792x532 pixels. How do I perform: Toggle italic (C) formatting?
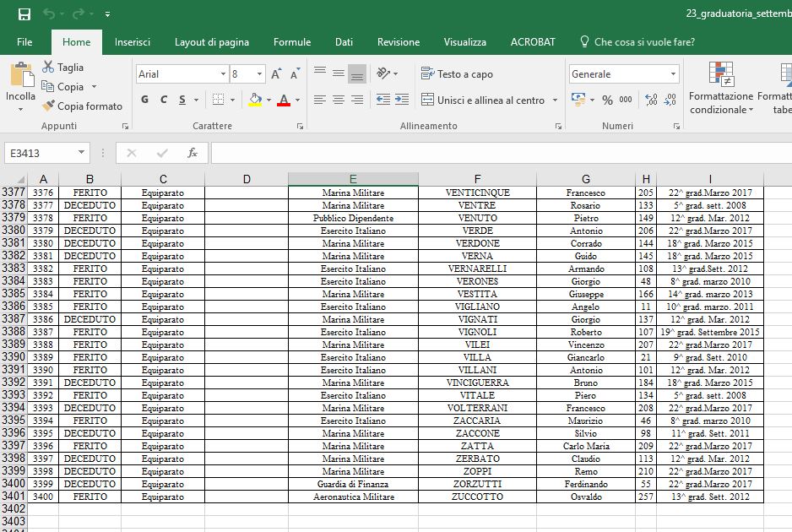tap(164, 100)
